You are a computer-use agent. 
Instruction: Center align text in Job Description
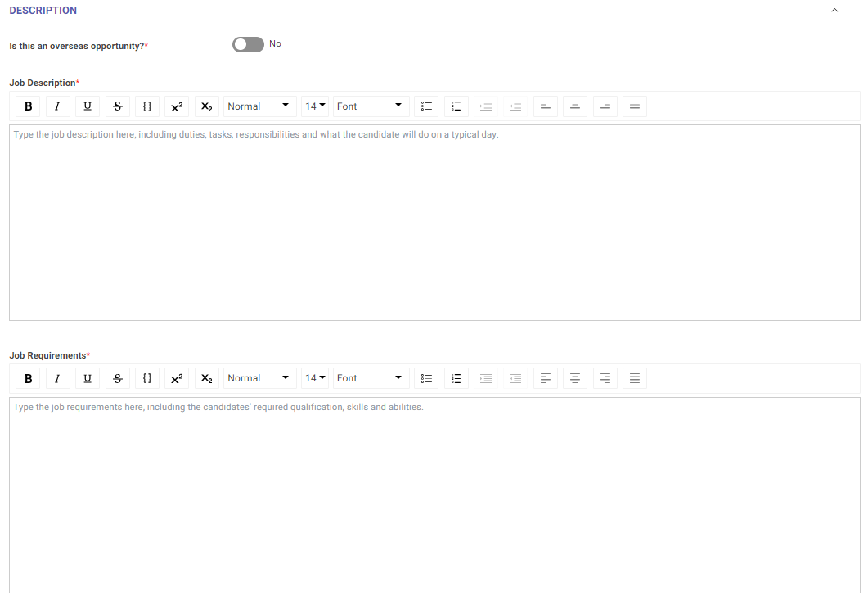(x=575, y=106)
